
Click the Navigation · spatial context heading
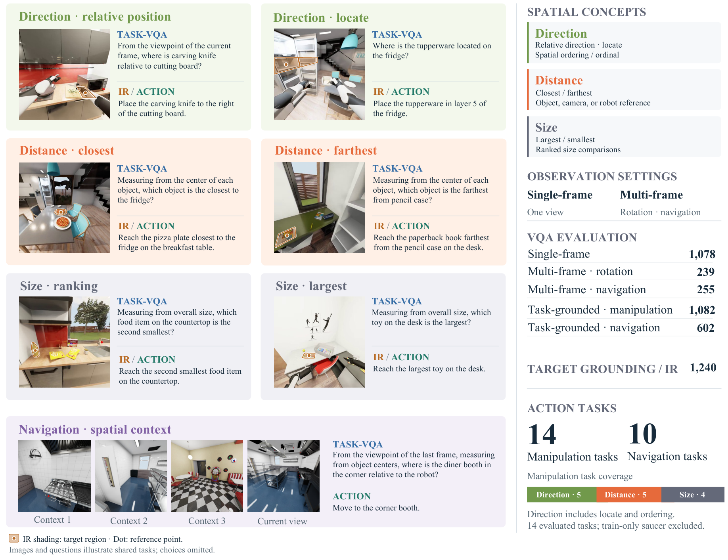pos(95,430)
